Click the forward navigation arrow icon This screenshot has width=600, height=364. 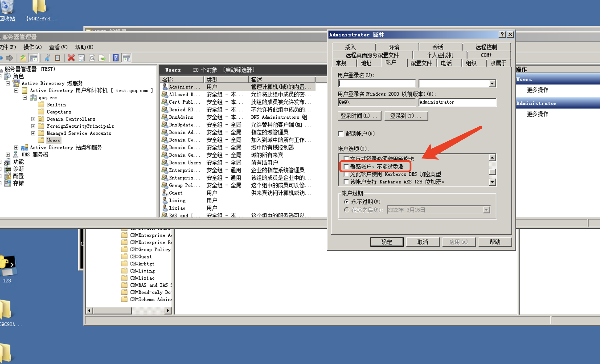tap(9, 58)
